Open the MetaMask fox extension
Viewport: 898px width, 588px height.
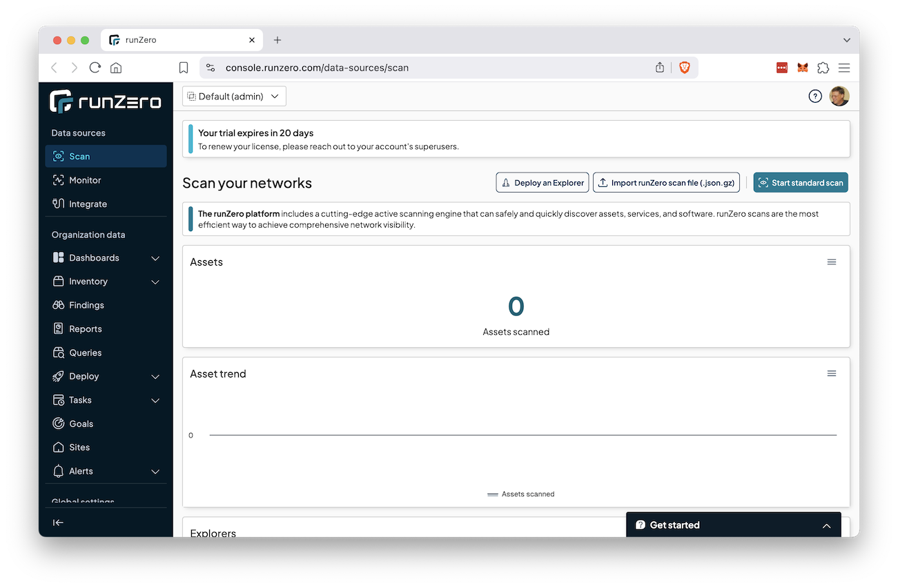pyautogui.click(x=803, y=68)
